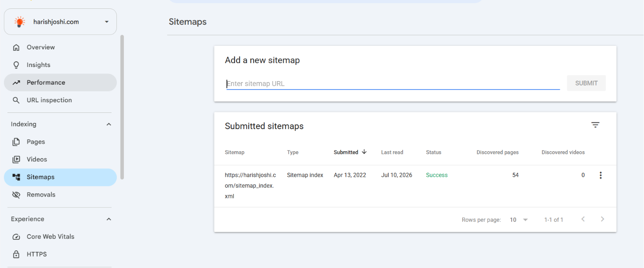644x268 pixels.
Task: Click the Performance trend arrow icon
Action: pyautogui.click(x=16, y=82)
